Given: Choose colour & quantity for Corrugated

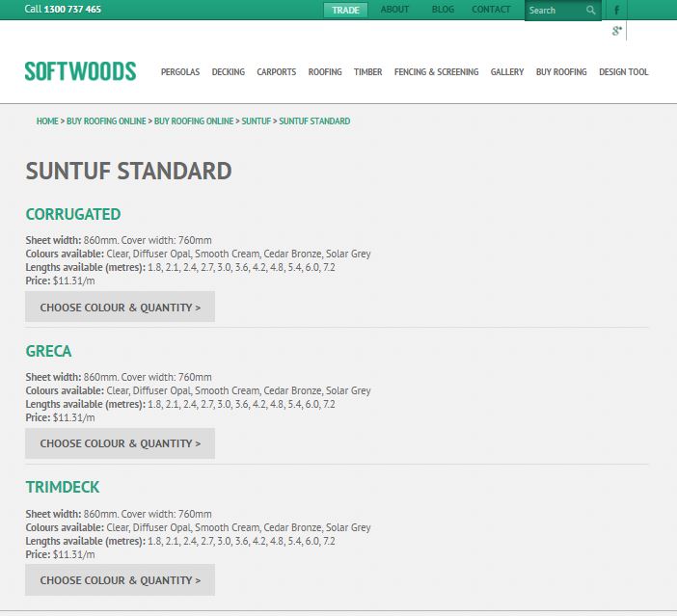Looking at the screenshot, I should point(120,307).
